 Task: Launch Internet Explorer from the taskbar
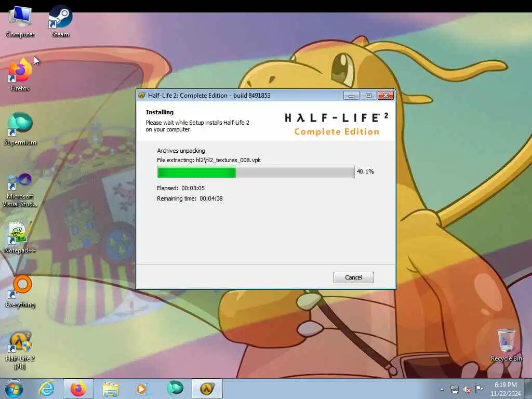tap(46, 389)
